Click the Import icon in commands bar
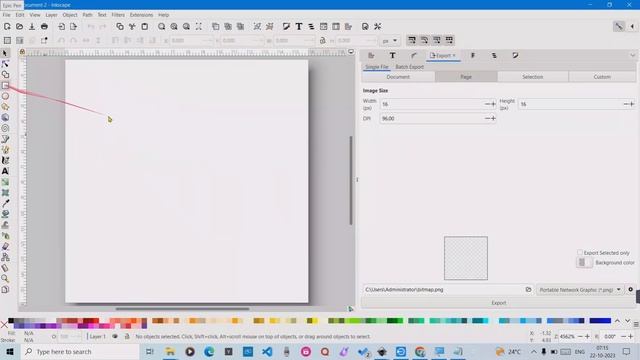The height and width of the screenshot is (360, 640). 61,27
